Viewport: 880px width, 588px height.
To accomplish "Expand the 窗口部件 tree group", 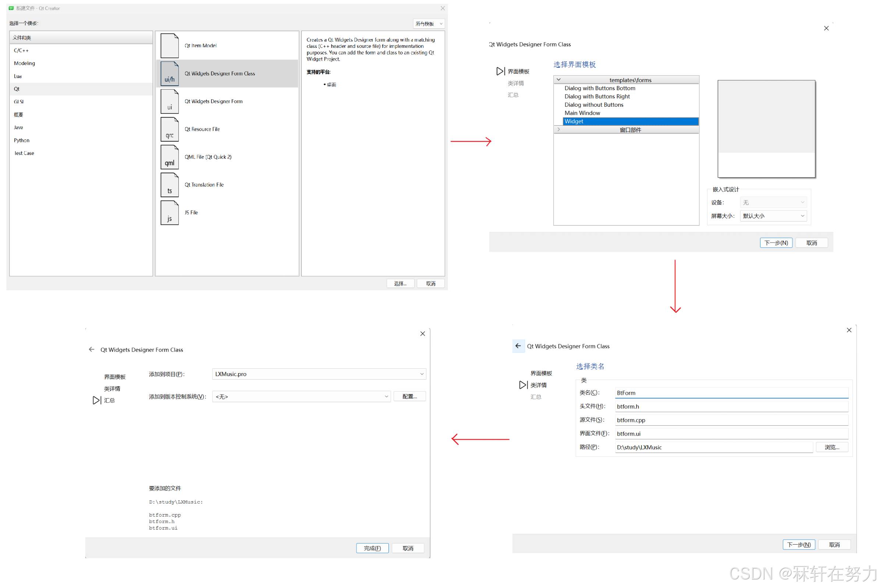I will (x=558, y=130).
